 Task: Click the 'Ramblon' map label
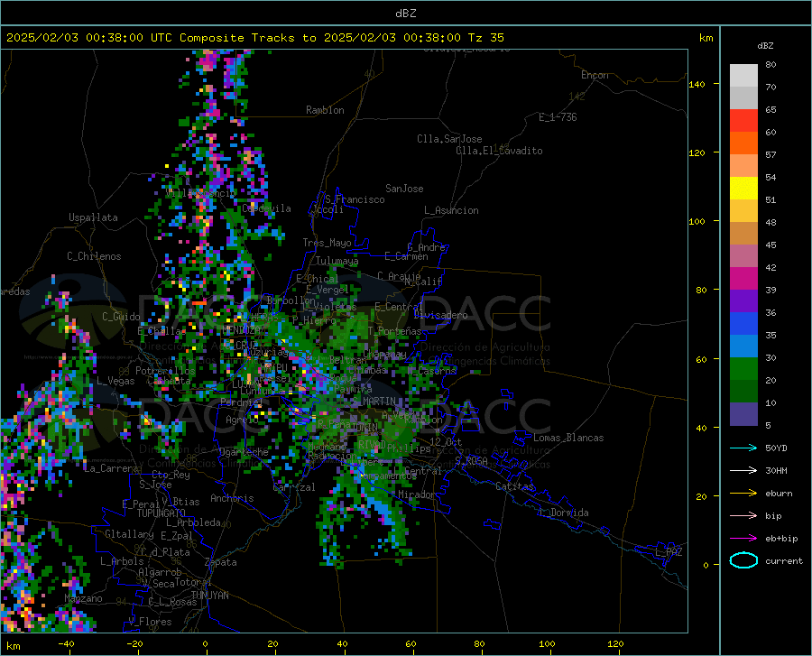click(325, 110)
